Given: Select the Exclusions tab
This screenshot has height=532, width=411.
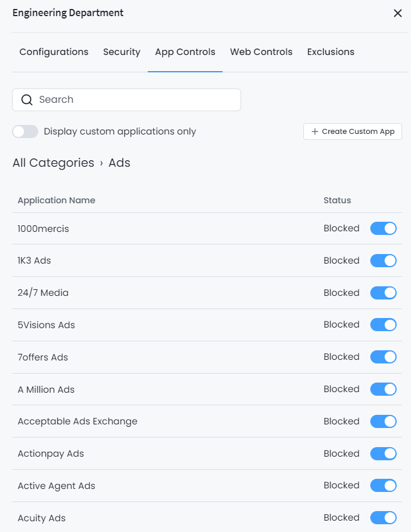Looking at the screenshot, I should point(330,52).
